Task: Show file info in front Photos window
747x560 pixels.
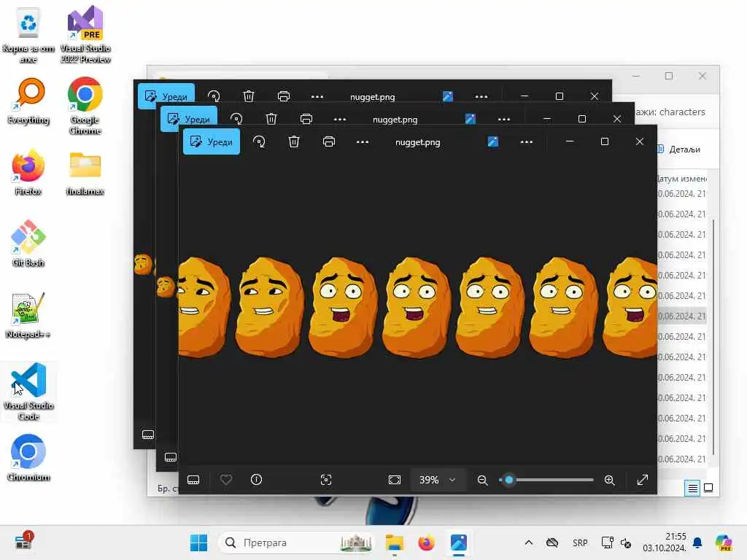Action: (x=256, y=480)
